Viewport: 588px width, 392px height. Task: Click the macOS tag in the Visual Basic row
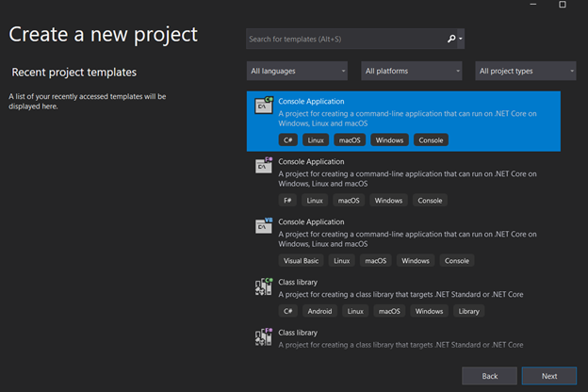(376, 261)
